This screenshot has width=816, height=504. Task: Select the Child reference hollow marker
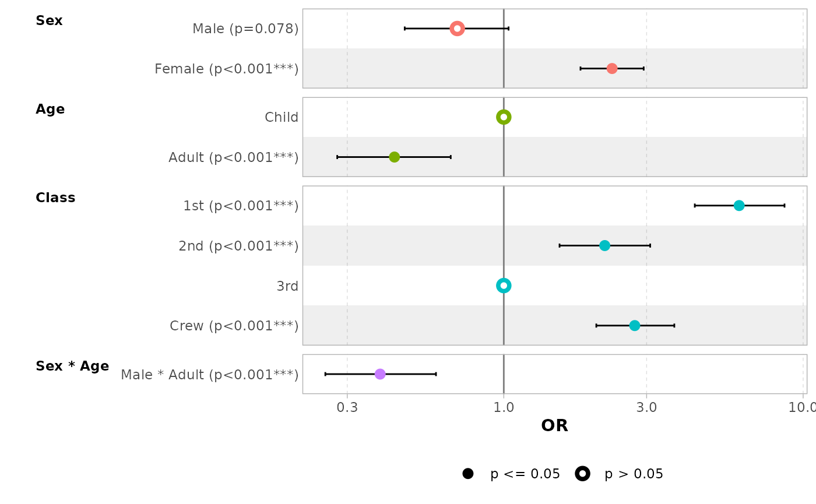tap(504, 117)
